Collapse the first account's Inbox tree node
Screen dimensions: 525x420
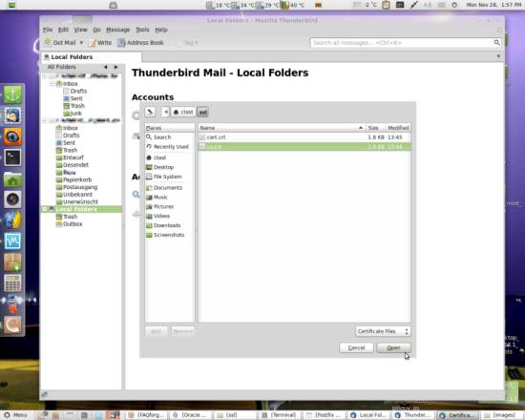(52, 83)
